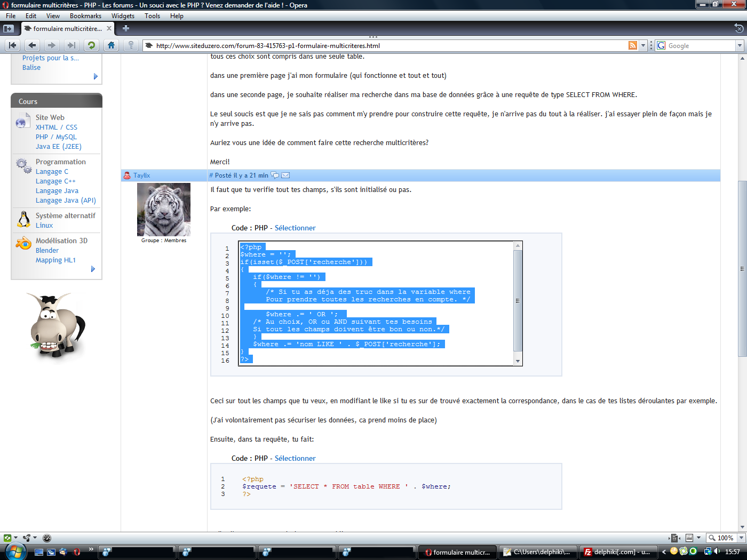Open the Bookmarks menu
The width and height of the screenshot is (747, 560).
coord(85,16)
